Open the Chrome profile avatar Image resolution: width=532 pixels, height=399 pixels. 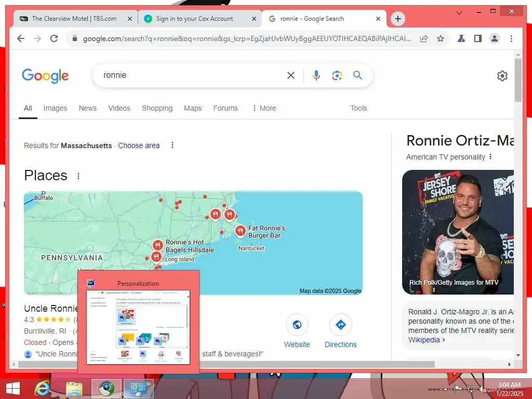coord(495,38)
